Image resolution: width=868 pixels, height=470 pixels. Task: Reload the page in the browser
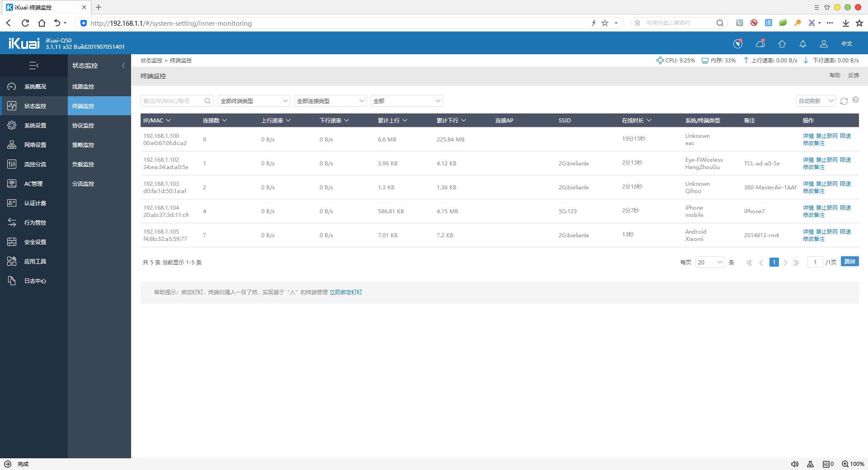tap(25, 23)
